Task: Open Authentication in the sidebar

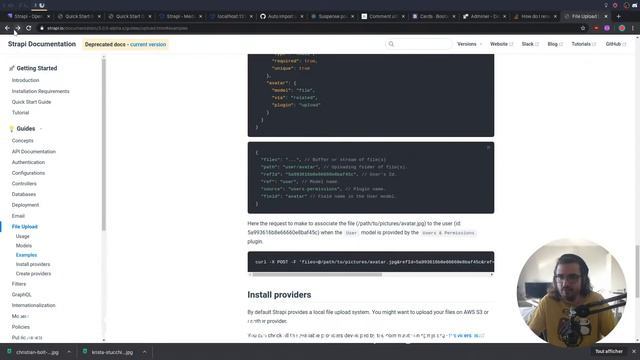Action: (x=28, y=162)
